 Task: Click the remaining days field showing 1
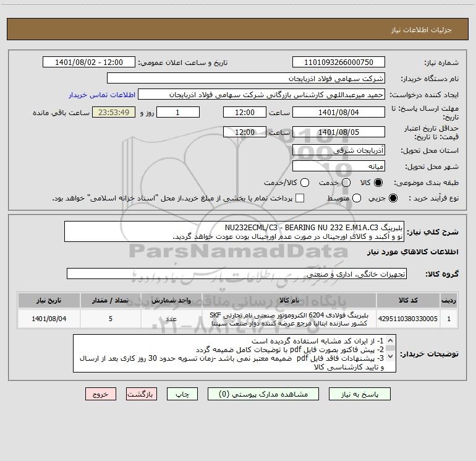[178, 112]
